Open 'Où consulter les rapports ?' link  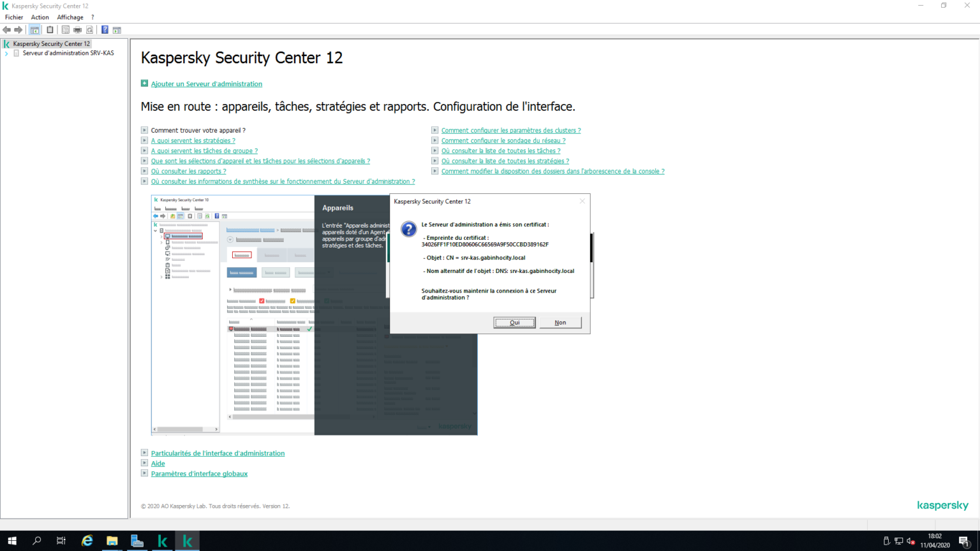pyautogui.click(x=189, y=171)
